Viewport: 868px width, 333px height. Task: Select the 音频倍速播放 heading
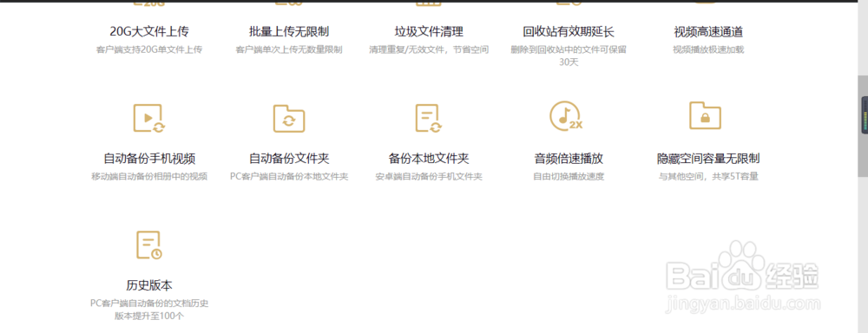pos(569,159)
